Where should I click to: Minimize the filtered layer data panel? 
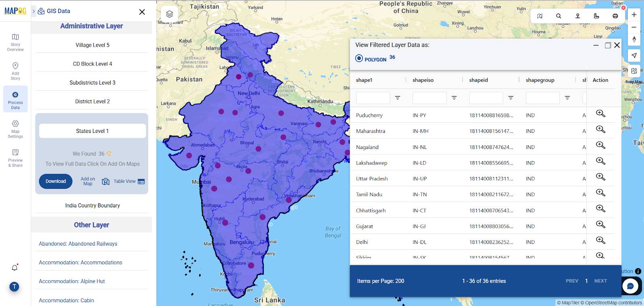click(x=596, y=45)
